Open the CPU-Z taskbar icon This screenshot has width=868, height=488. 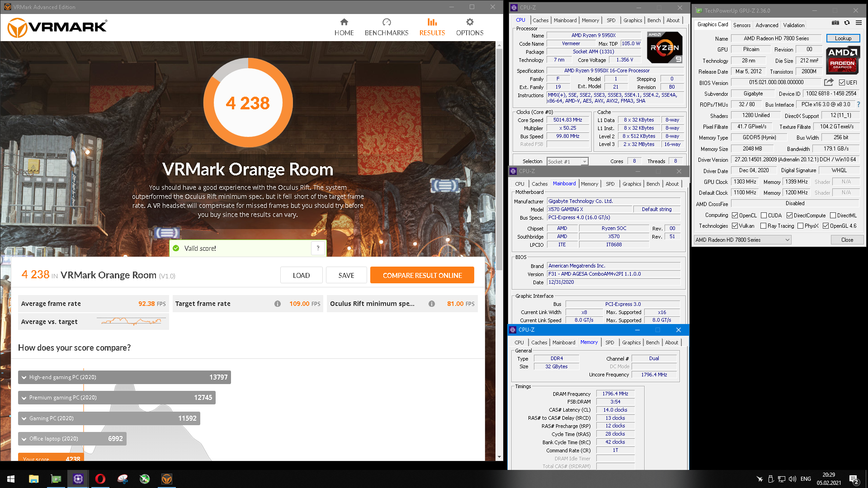tap(78, 479)
